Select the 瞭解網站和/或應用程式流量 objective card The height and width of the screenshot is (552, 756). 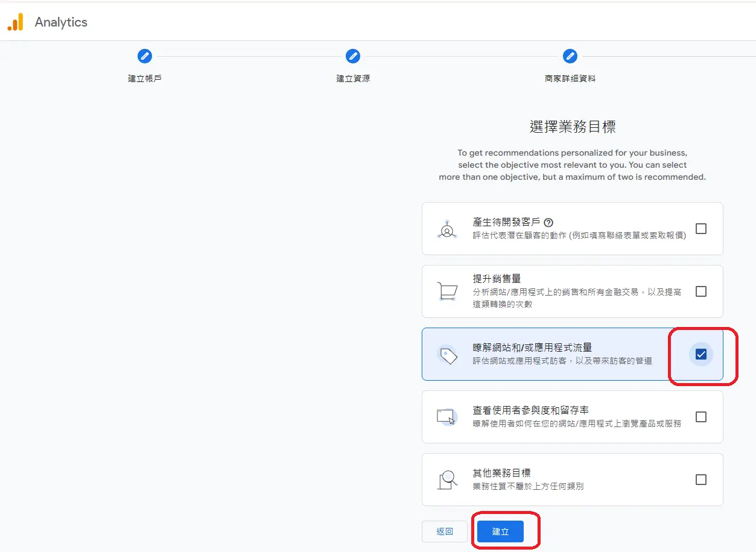543,354
